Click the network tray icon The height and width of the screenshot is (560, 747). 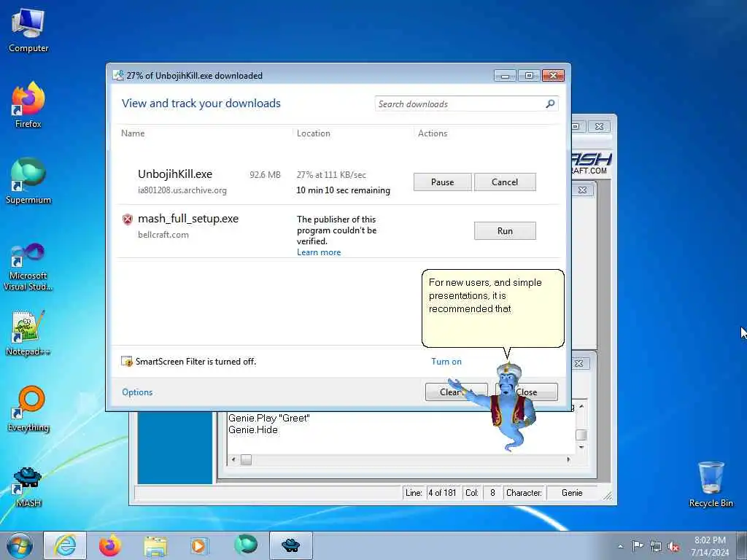pos(656,546)
